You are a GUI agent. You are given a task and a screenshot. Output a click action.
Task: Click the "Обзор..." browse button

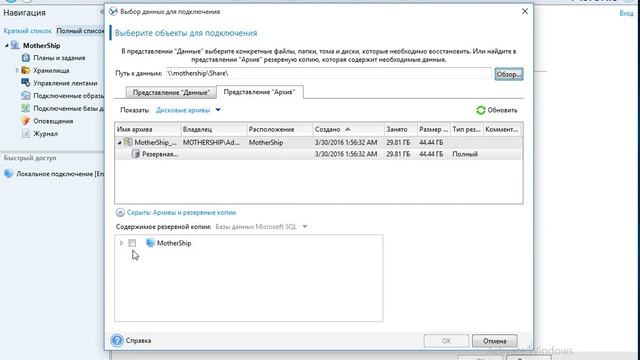(x=509, y=74)
